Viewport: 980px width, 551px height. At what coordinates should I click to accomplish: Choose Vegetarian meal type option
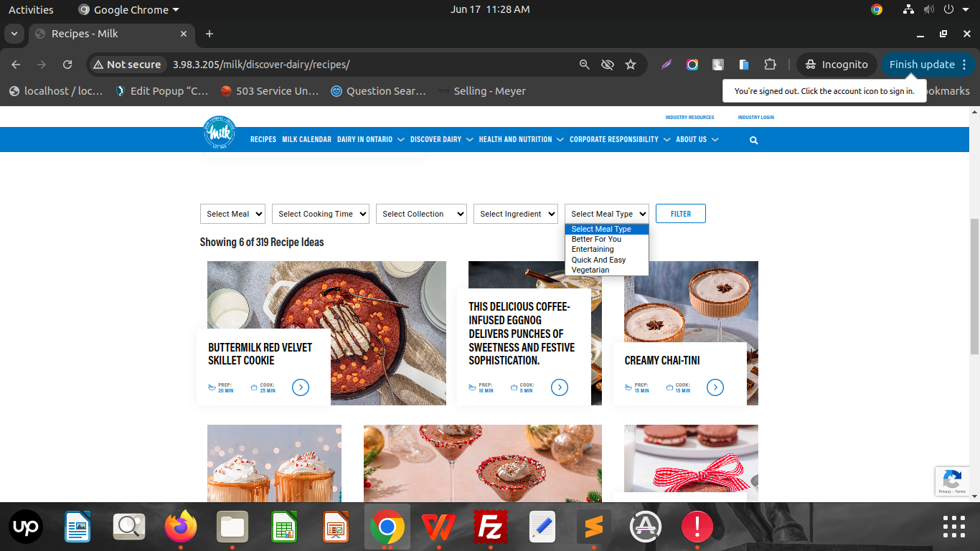(607, 270)
